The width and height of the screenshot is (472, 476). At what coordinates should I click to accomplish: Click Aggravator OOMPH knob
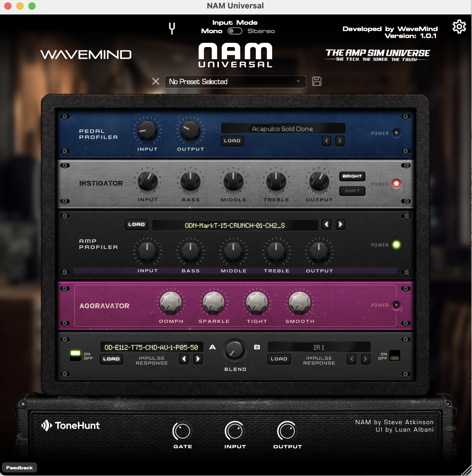pyautogui.click(x=171, y=302)
